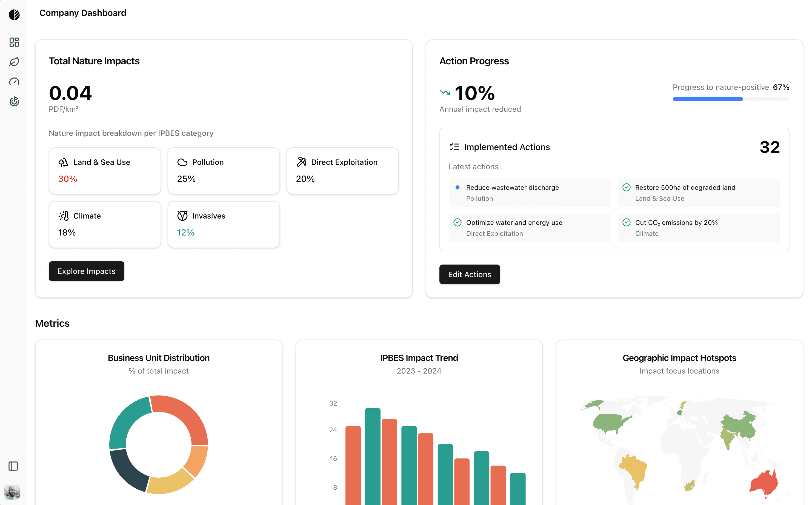812x505 pixels.
Task: Click the nature-positive progress bar
Action: pos(730,99)
